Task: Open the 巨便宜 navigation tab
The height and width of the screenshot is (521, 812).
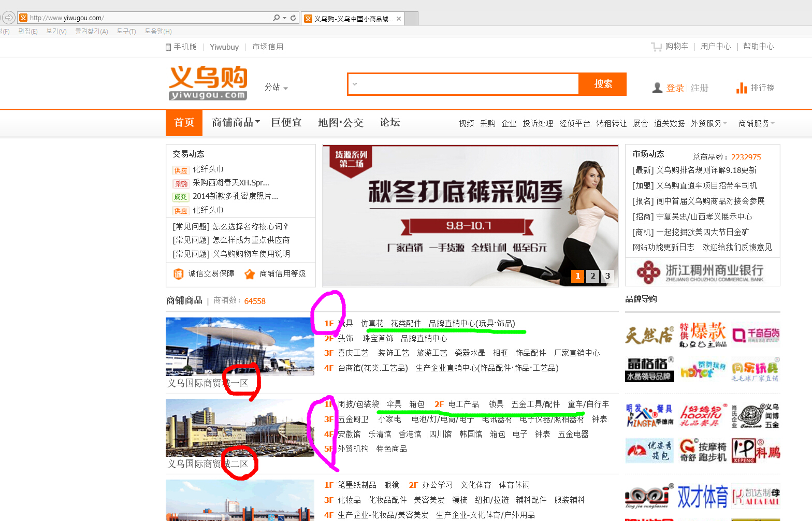Action: [286, 123]
